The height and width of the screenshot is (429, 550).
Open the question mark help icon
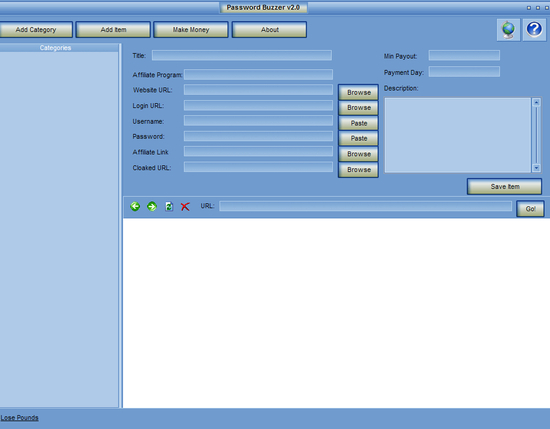(534, 30)
